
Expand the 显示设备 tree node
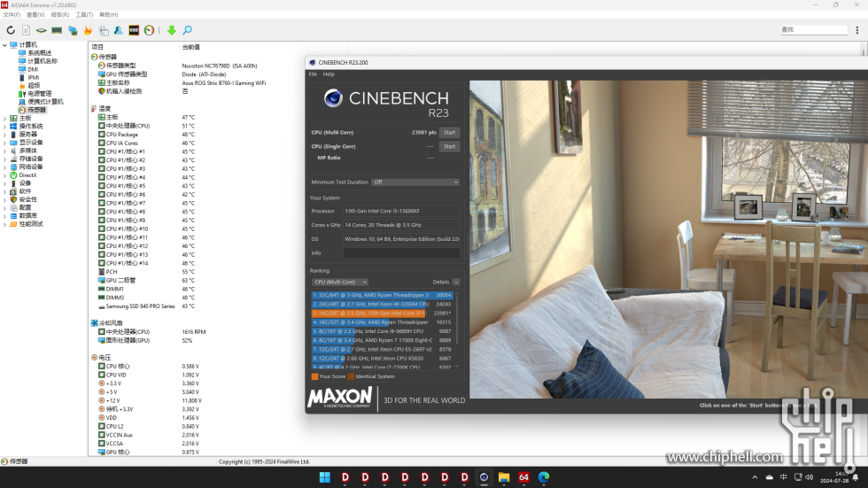pyautogui.click(x=5, y=143)
